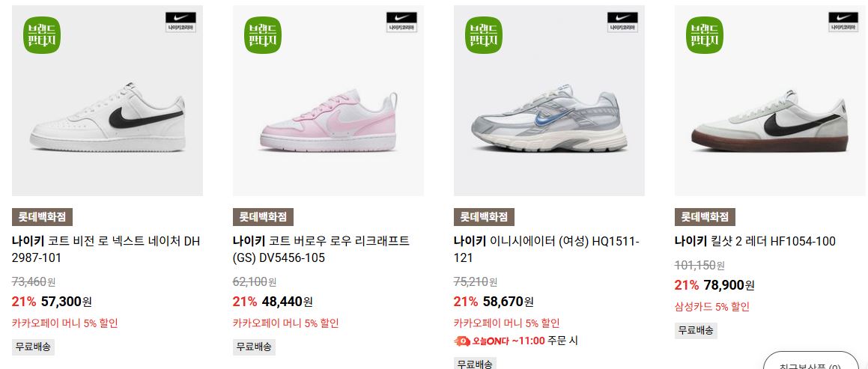868x369 pixels.
Task: Click green brand badge on Killshot 2 image
Action: pos(705,35)
